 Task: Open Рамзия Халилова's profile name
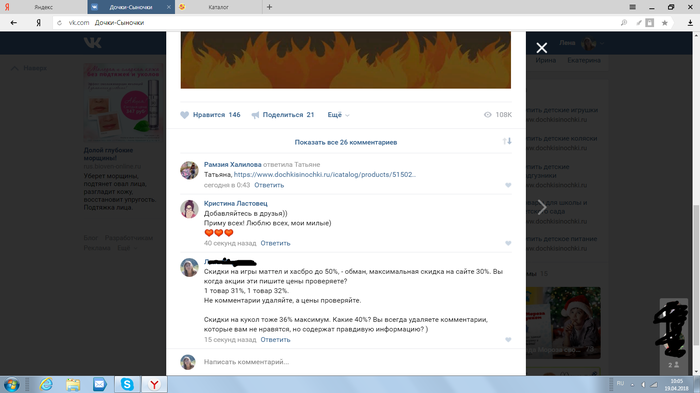point(233,164)
